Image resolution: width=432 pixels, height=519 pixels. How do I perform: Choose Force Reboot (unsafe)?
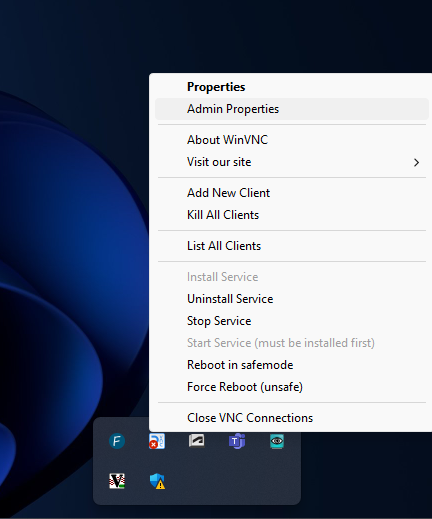pos(292,387)
